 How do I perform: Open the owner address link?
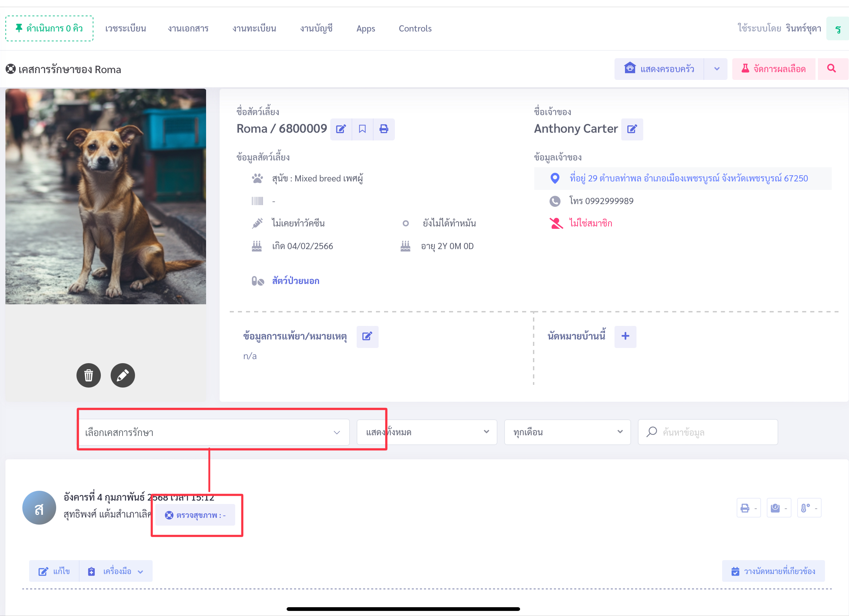click(x=688, y=178)
